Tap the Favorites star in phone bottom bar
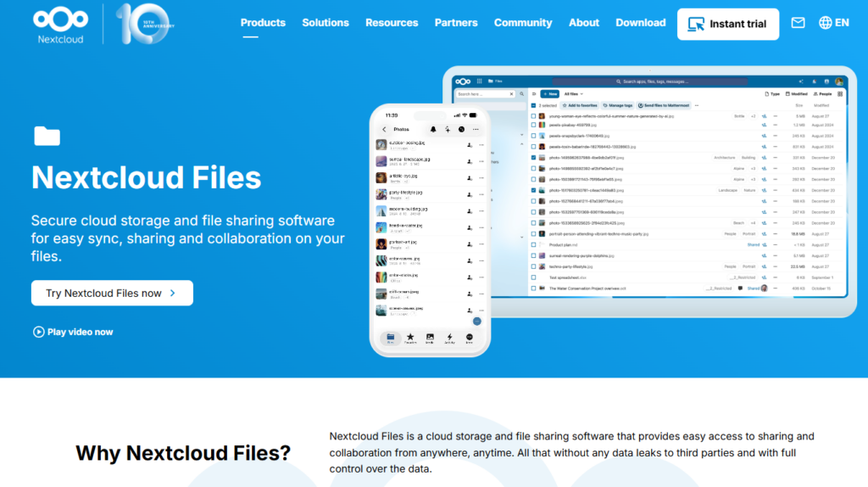This screenshot has height=487, width=868. click(410, 338)
